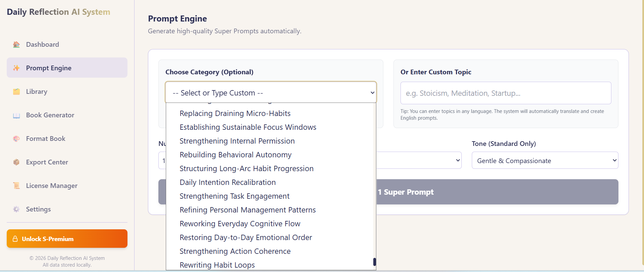Open the Tone dropdown showing Gentle & Compassionate
644x272 pixels.
point(545,160)
